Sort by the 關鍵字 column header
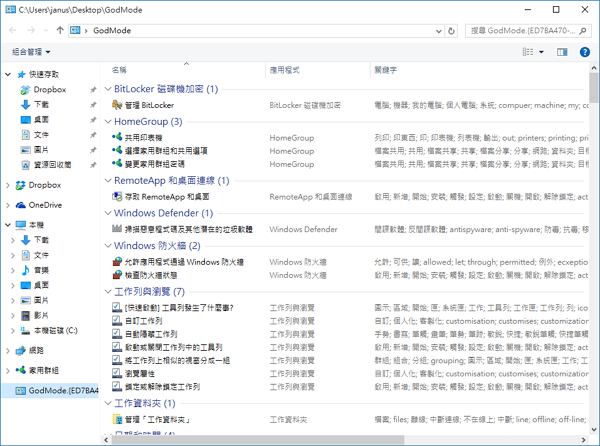The image size is (600, 446). pyautogui.click(x=385, y=70)
